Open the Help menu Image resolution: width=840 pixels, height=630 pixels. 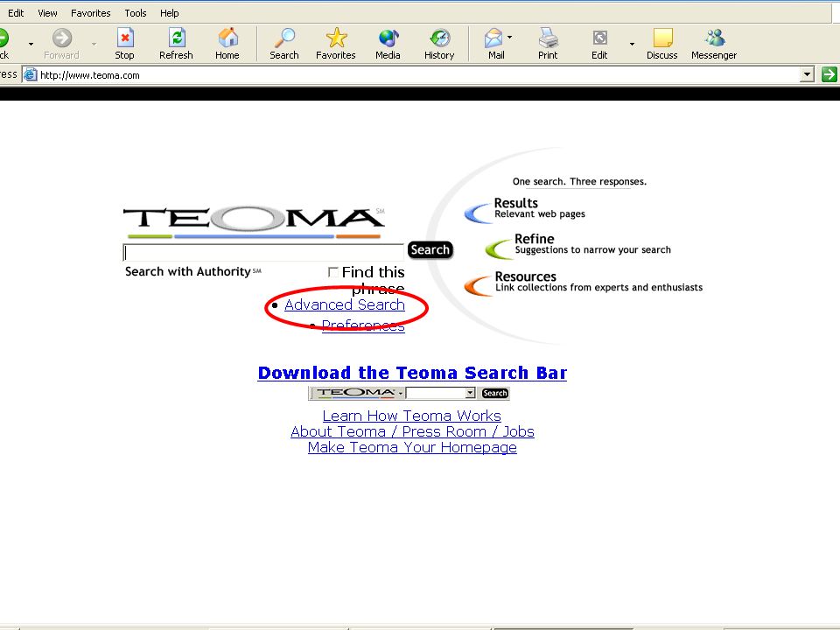[169, 13]
